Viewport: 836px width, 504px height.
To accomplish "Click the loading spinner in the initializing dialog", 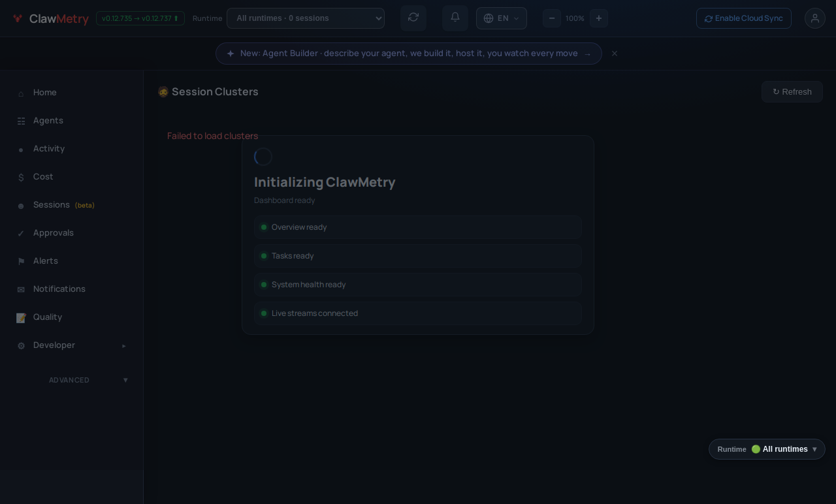I will pyautogui.click(x=263, y=157).
